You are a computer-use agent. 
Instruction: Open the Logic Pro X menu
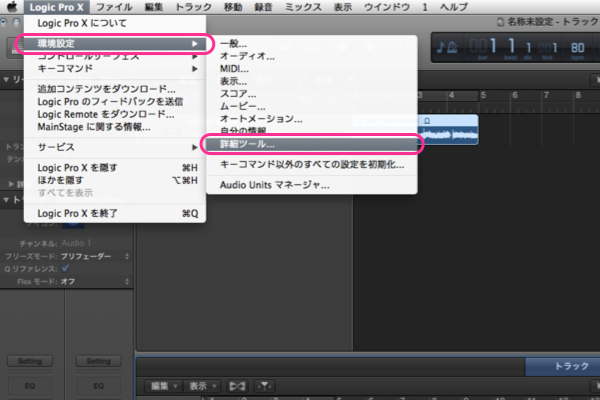57,7
